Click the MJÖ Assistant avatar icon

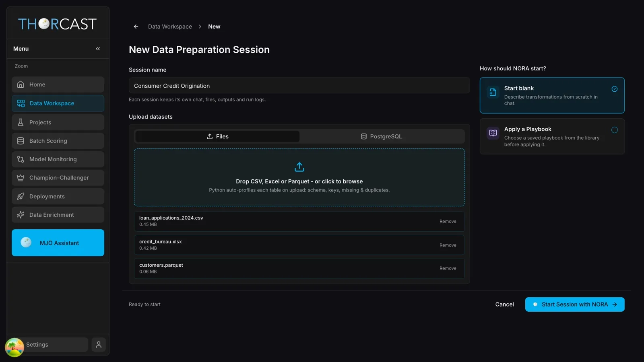coord(26,242)
